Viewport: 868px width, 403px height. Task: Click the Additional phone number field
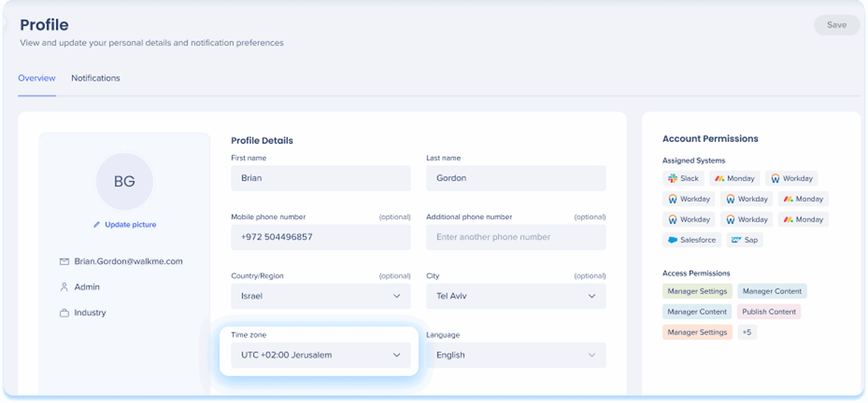[x=515, y=237]
